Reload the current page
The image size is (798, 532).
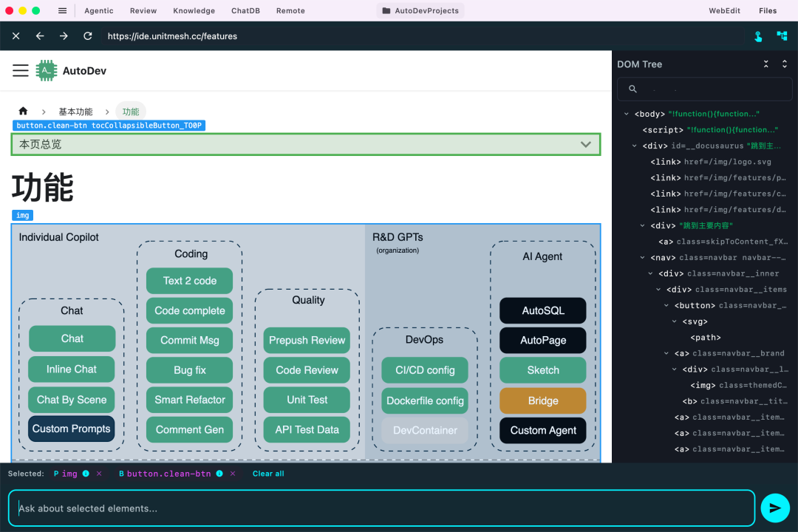(87, 36)
